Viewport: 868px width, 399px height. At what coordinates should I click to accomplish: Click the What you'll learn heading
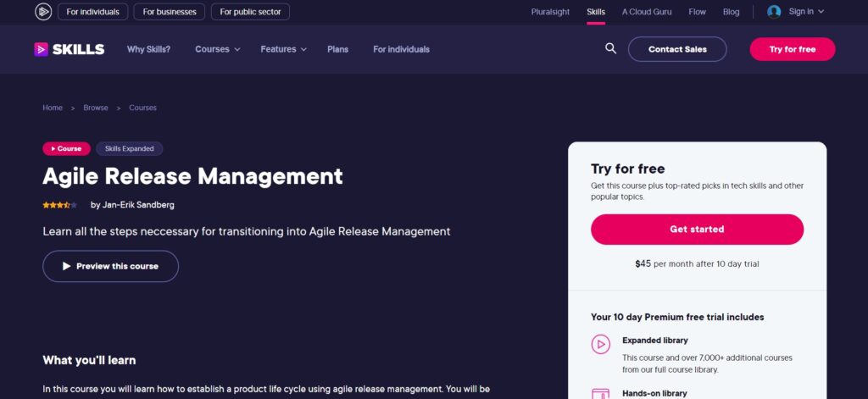click(x=89, y=360)
